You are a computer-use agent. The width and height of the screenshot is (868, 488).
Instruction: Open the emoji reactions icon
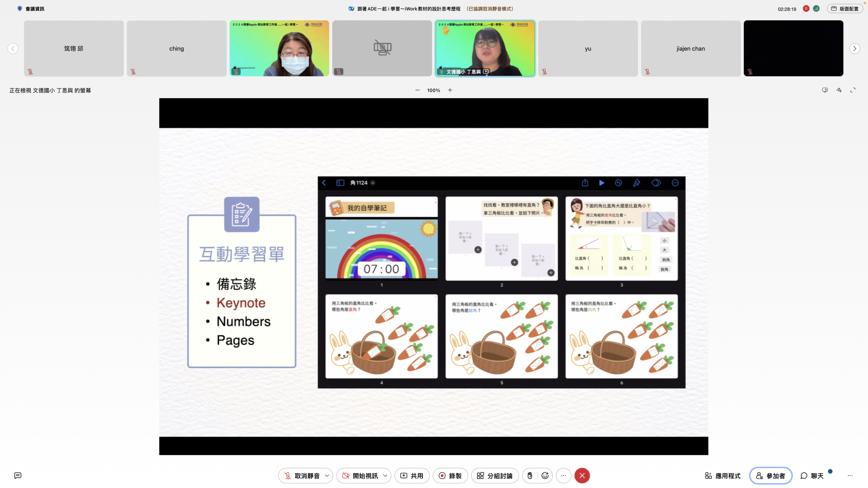[545, 475]
